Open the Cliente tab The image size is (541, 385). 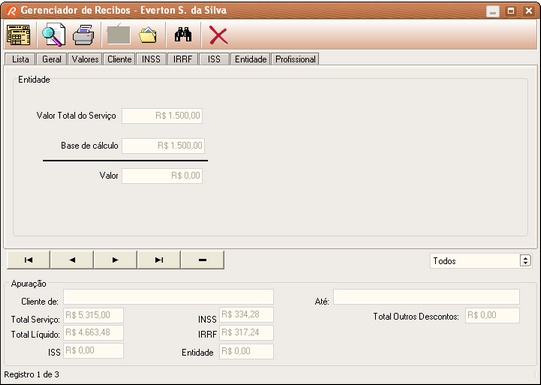119,59
